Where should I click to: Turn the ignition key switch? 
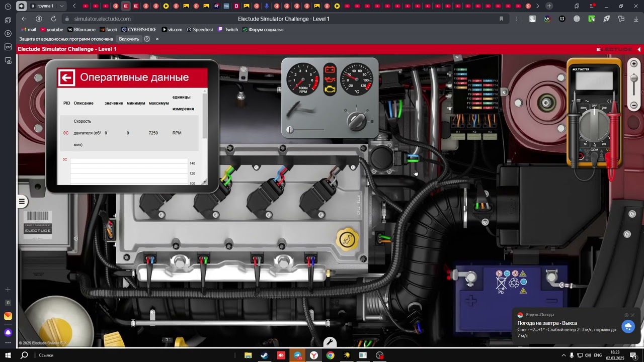point(357,120)
